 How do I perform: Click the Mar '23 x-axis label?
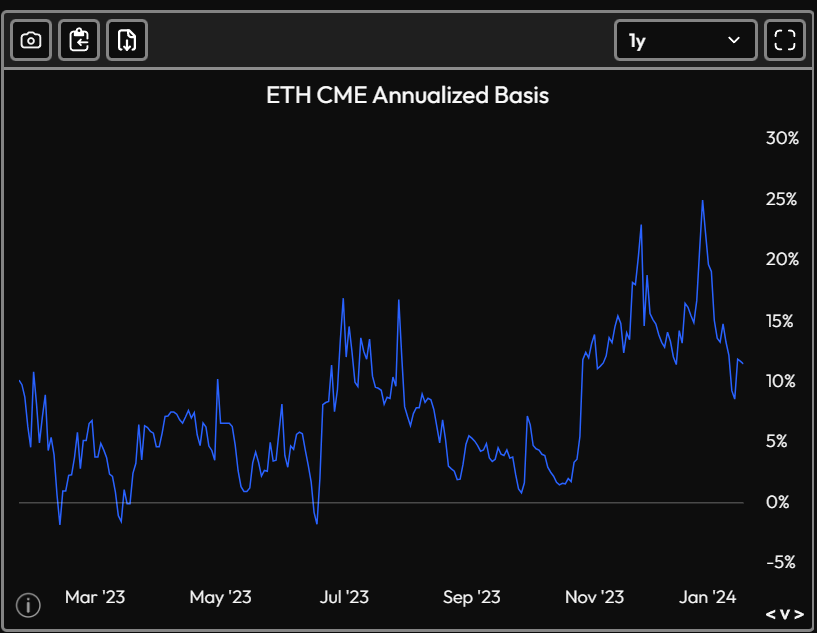click(95, 597)
